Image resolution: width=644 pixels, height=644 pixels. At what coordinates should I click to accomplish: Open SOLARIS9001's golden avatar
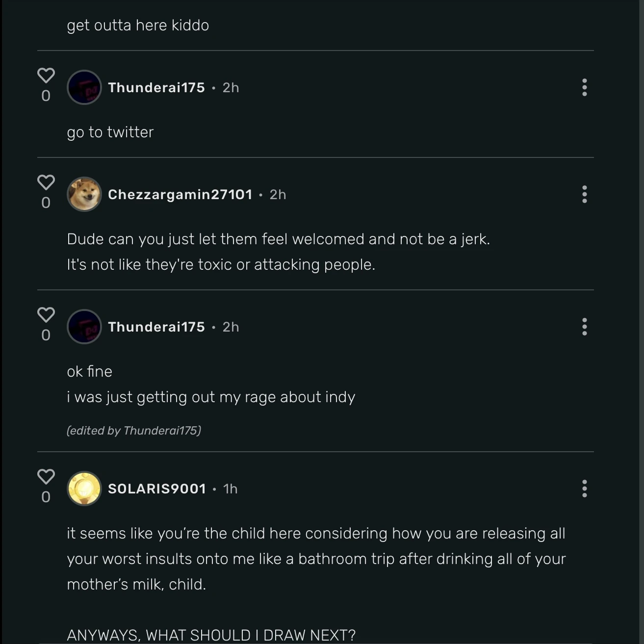coord(84,489)
